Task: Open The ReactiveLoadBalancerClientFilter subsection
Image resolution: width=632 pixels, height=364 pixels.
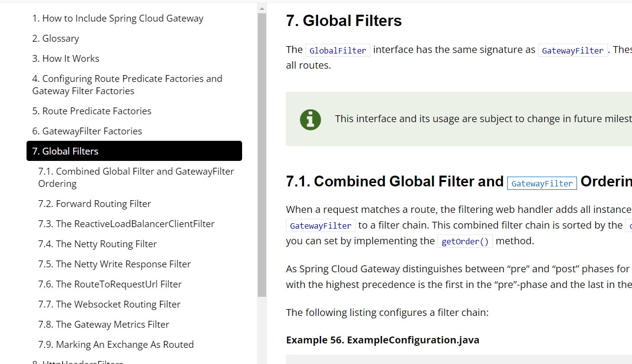Action: 126,224
